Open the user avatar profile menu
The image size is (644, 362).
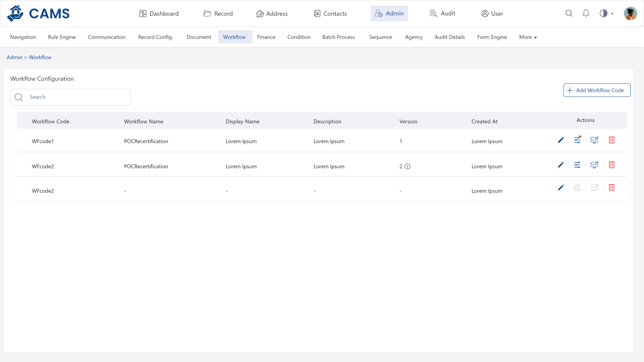coord(630,13)
